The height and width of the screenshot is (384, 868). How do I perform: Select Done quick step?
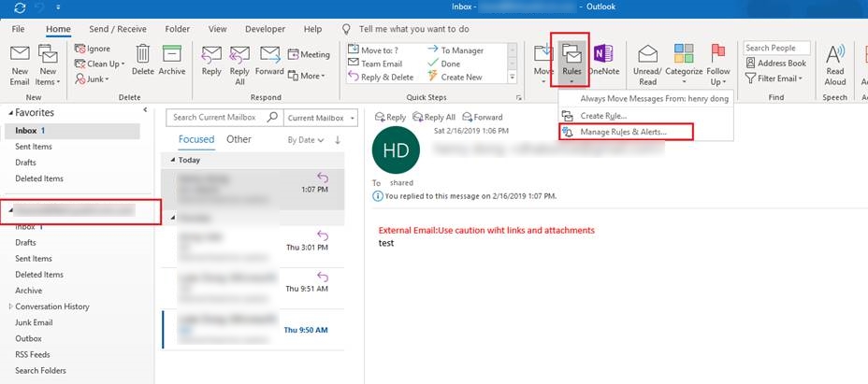coord(444,64)
